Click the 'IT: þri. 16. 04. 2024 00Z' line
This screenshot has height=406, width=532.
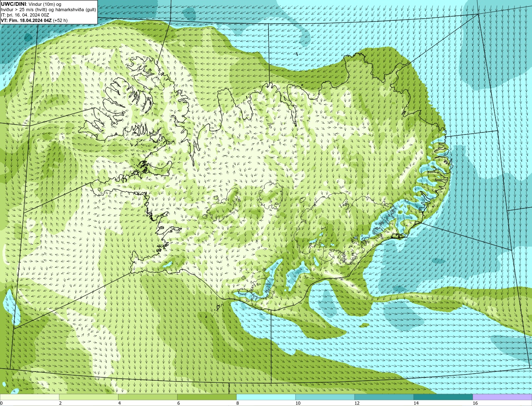25,15
